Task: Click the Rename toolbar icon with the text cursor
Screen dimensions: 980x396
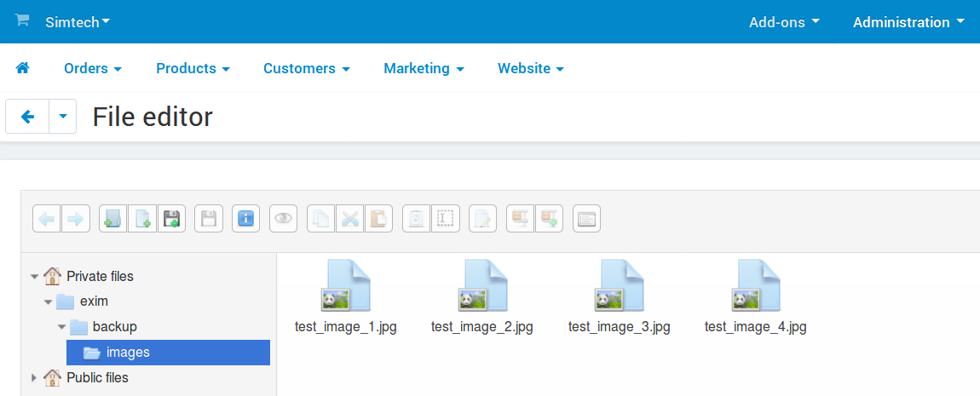Action: tap(446, 219)
